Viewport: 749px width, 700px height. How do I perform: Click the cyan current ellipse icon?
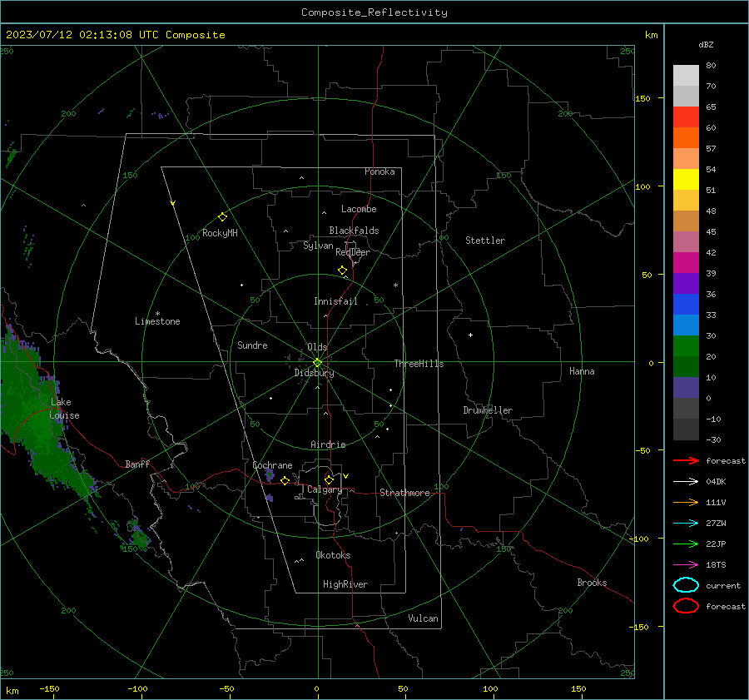(x=686, y=585)
